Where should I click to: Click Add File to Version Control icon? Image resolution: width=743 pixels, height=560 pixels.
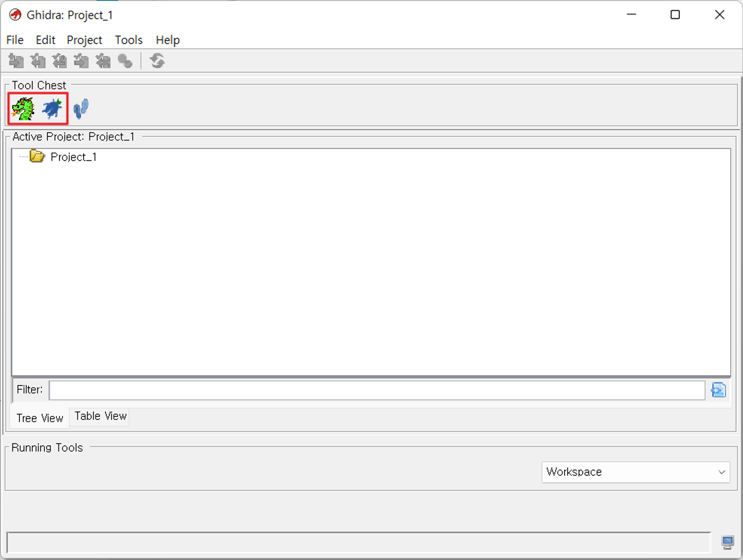(16, 61)
